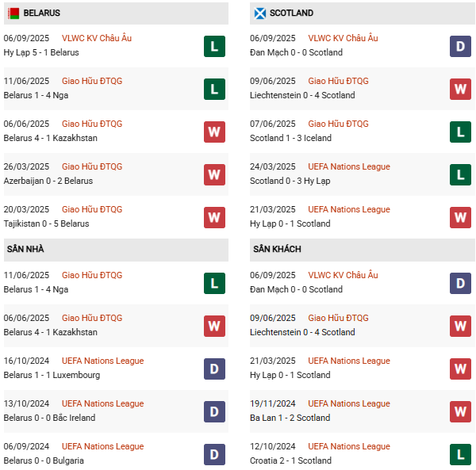Click the L badge for Scotland 0 - 3 Hy Lạp
The image size is (476, 470).
pyautogui.click(x=461, y=174)
